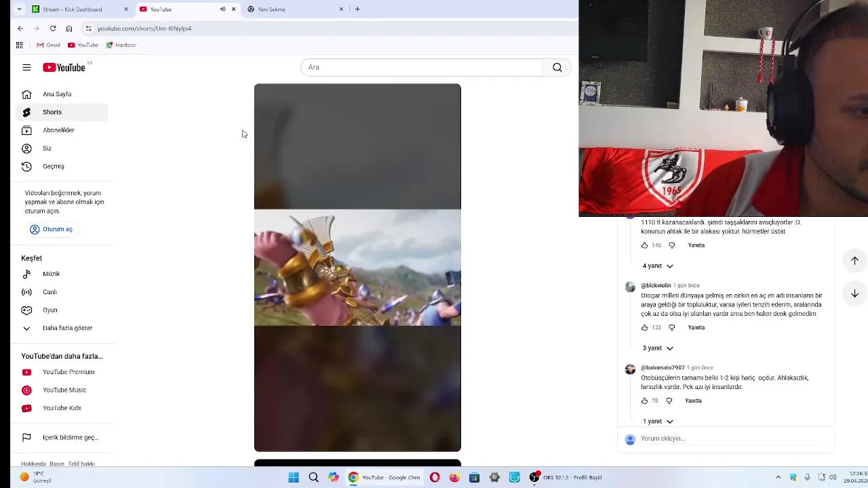Screen dimensions: 868x488
Task: Like the @blckviolin comment
Action: [644, 327]
